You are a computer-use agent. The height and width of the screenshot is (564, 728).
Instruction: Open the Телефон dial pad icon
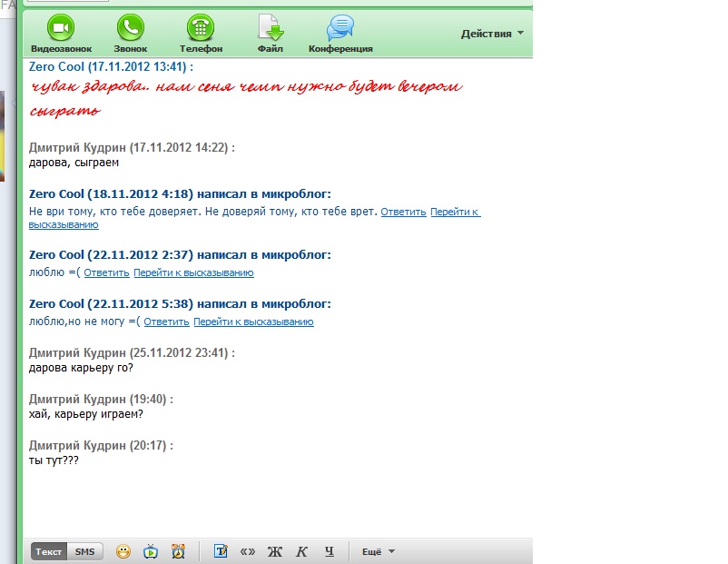201,29
